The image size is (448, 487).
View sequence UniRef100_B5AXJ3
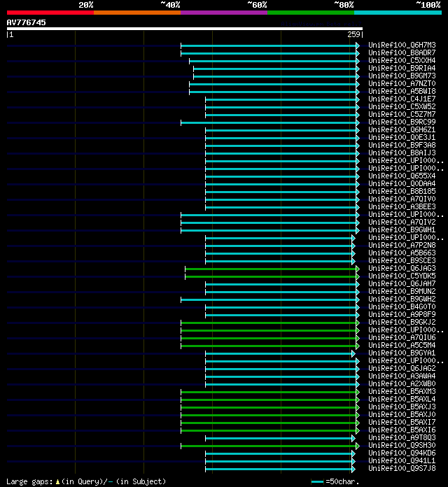402,407
